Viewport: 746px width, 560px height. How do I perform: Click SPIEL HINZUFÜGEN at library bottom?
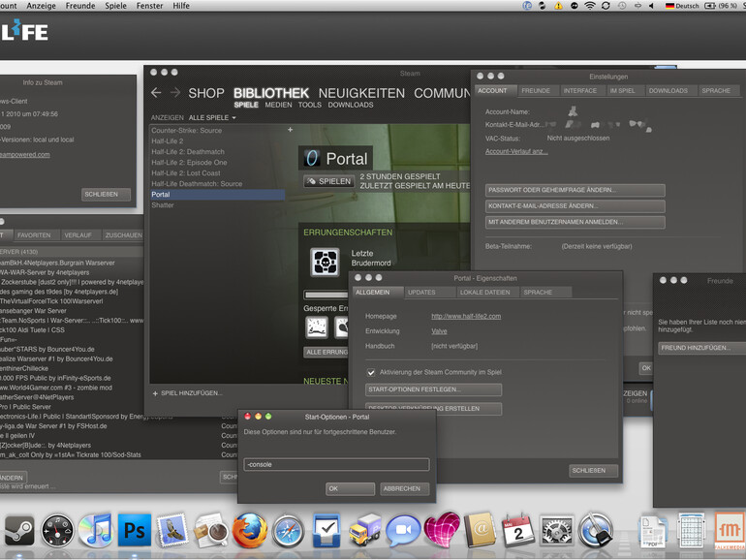[x=187, y=393]
